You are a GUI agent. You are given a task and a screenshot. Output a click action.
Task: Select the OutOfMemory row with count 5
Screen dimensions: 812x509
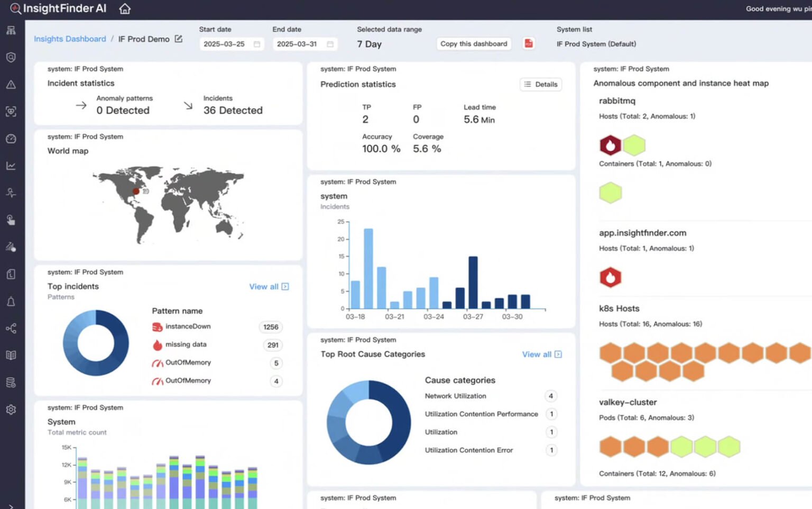click(x=217, y=363)
